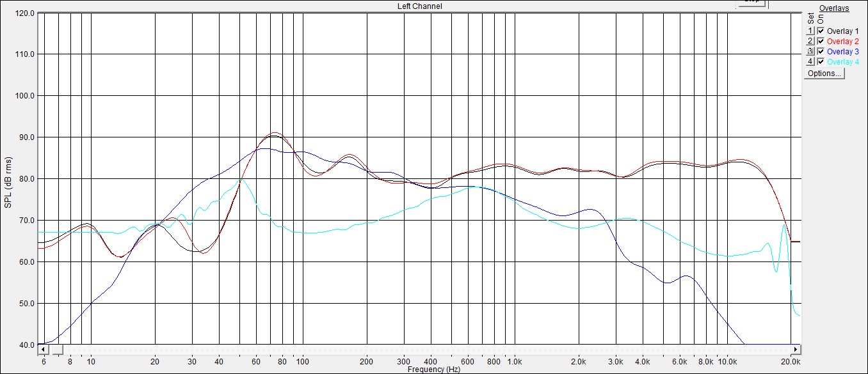Hide Overlay 4 using its checkbox

821,61
